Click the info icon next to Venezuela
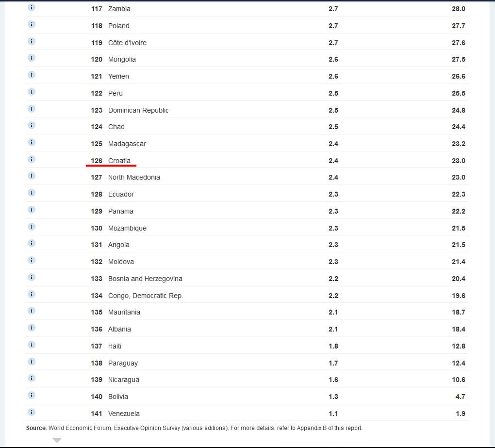This screenshot has height=448, width=495. tap(32, 412)
